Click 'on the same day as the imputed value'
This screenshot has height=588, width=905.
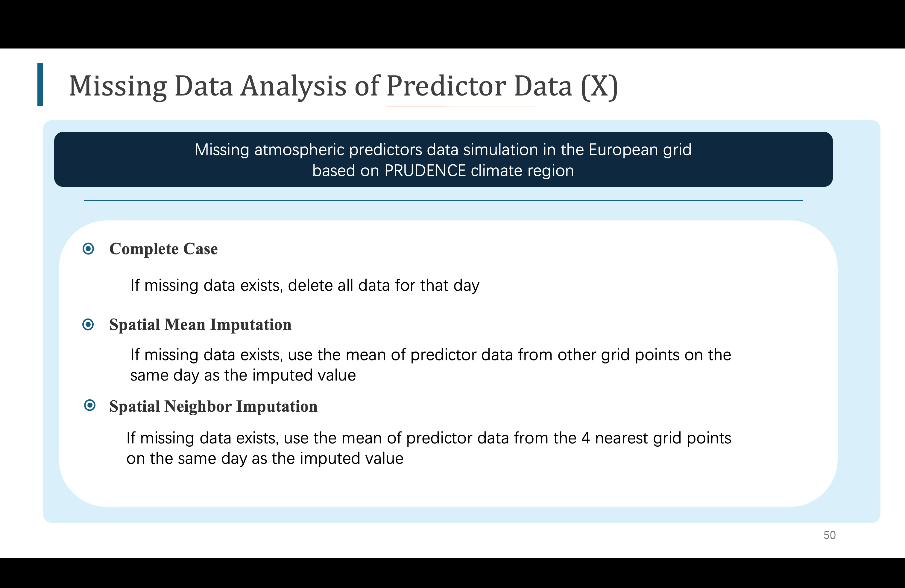(265, 459)
